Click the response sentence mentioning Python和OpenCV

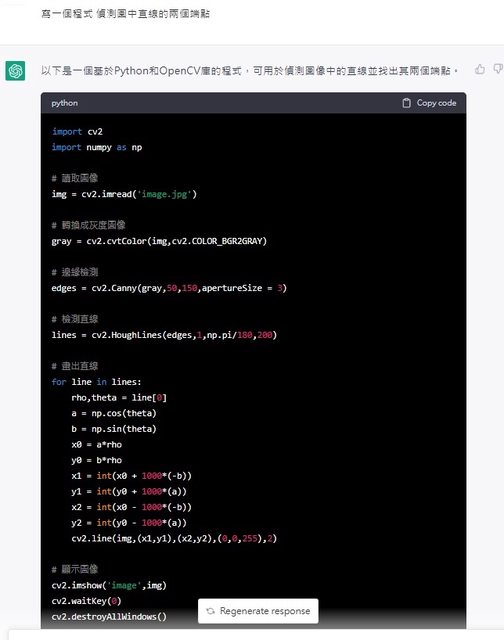click(249, 71)
